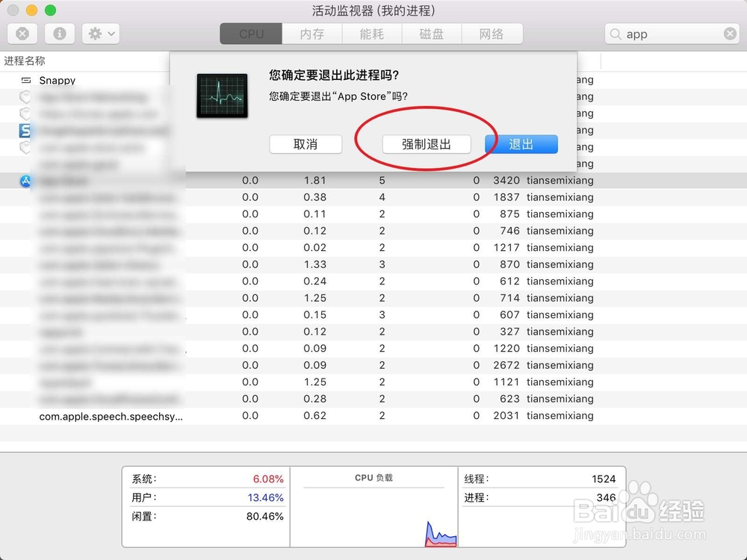Switch to the CPU tab
The image size is (747, 560).
[x=251, y=34]
